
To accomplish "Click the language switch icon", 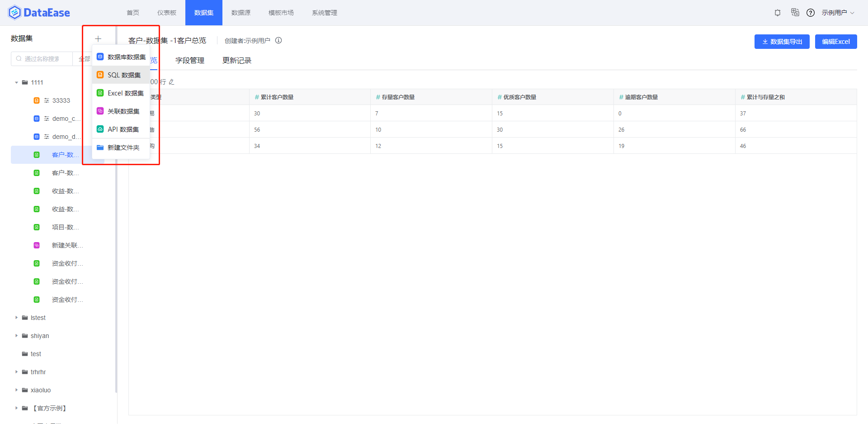I will 795,12.
